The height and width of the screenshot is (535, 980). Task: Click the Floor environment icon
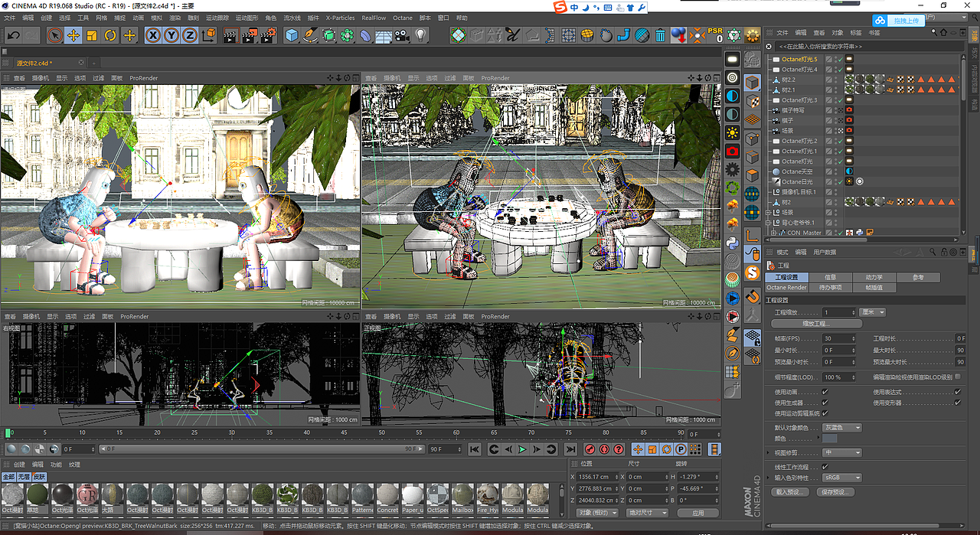tap(384, 35)
